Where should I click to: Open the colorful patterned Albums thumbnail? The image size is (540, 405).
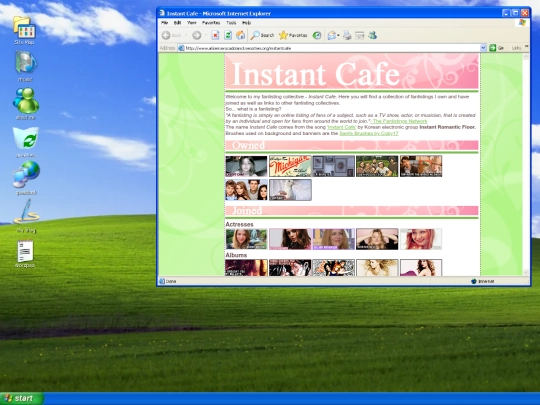[334, 268]
